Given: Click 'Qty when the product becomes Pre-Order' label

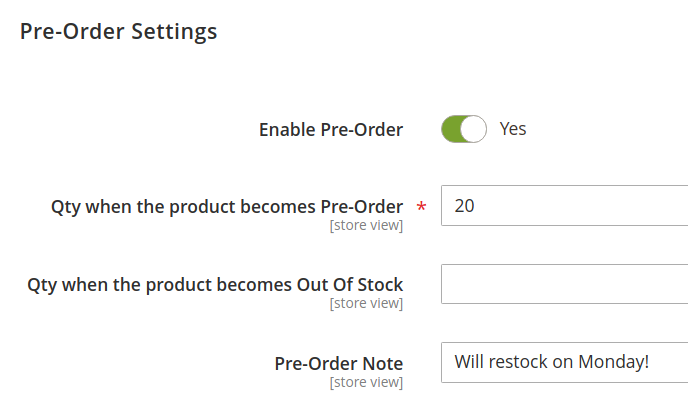Looking at the screenshot, I should (227, 207).
